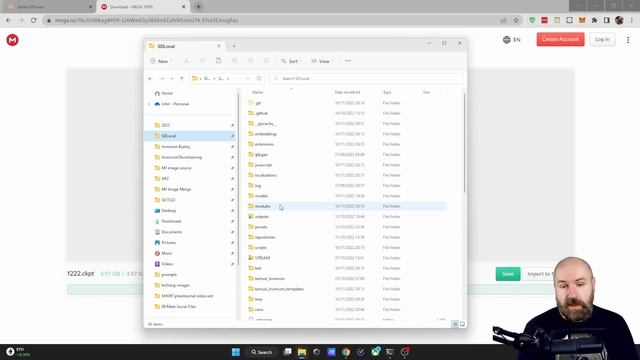This screenshot has height=360, width=640.
Task: Select the outputs folder
Action: tap(262, 217)
